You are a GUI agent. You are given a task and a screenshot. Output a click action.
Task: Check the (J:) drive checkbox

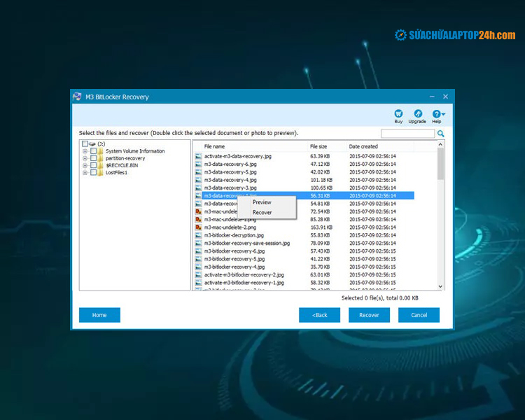point(85,143)
